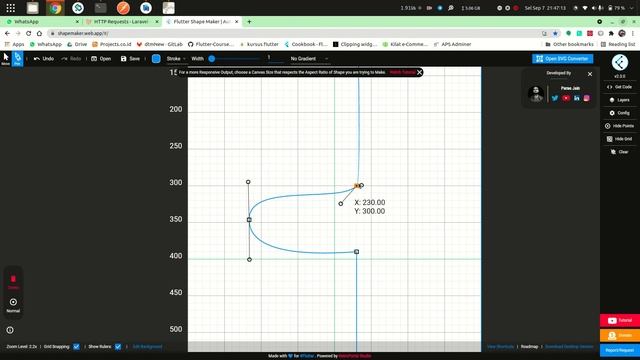
Task: Open developer's Twitter profile
Action: click(555, 98)
